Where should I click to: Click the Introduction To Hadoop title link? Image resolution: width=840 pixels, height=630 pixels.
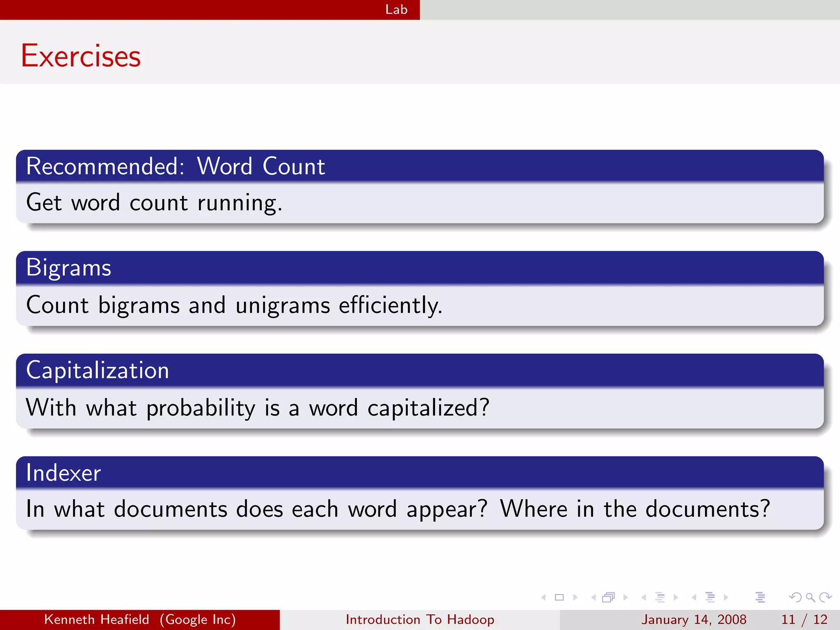420,619
